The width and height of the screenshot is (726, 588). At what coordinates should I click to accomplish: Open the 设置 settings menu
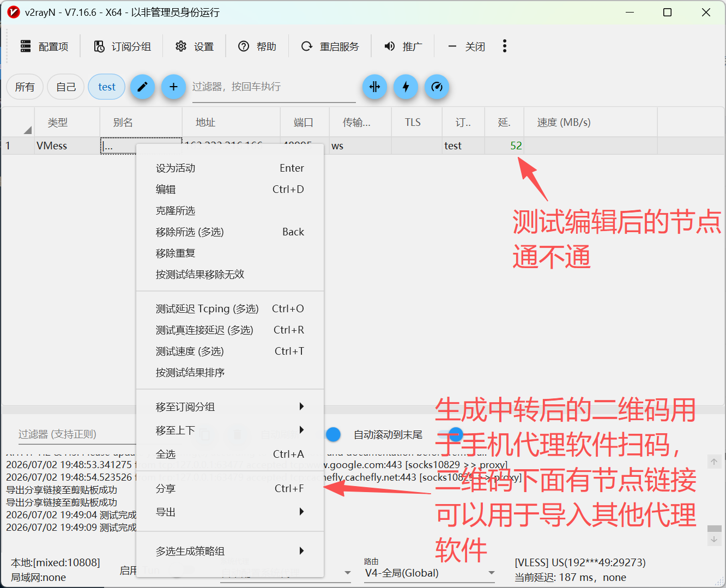click(x=195, y=46)
